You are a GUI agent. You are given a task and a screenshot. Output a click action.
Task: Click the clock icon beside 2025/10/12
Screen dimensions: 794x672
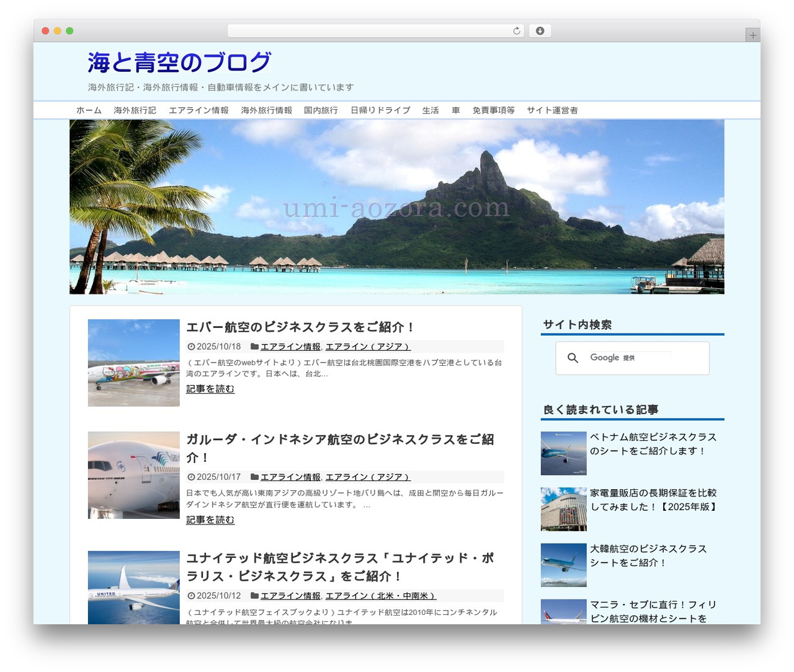191,596
